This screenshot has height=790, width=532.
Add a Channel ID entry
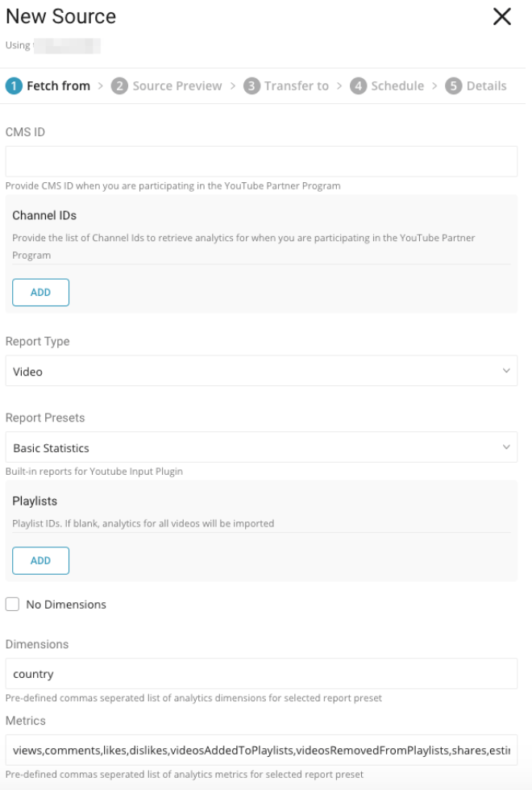click(x=40, y=293)
